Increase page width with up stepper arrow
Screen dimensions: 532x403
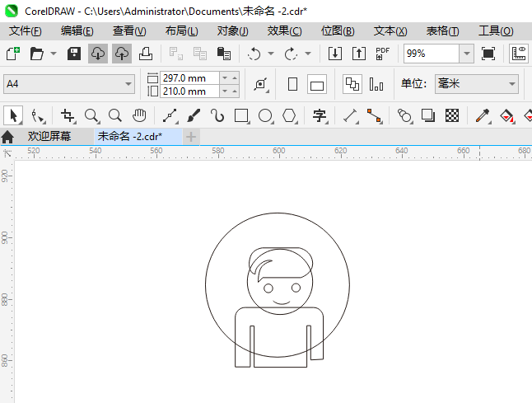235,78
